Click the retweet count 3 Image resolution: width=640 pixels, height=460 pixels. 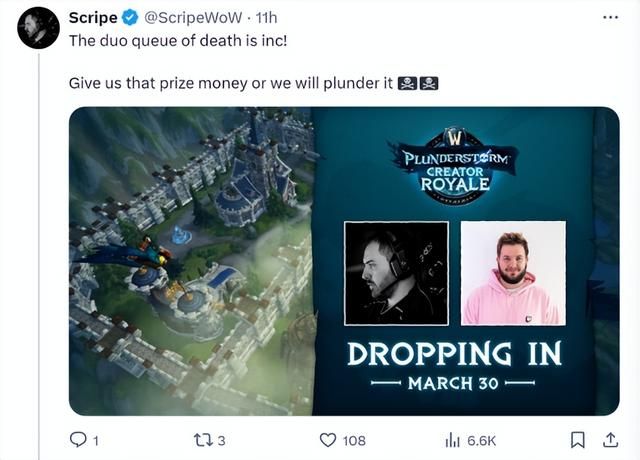click(x=221, y=441)
